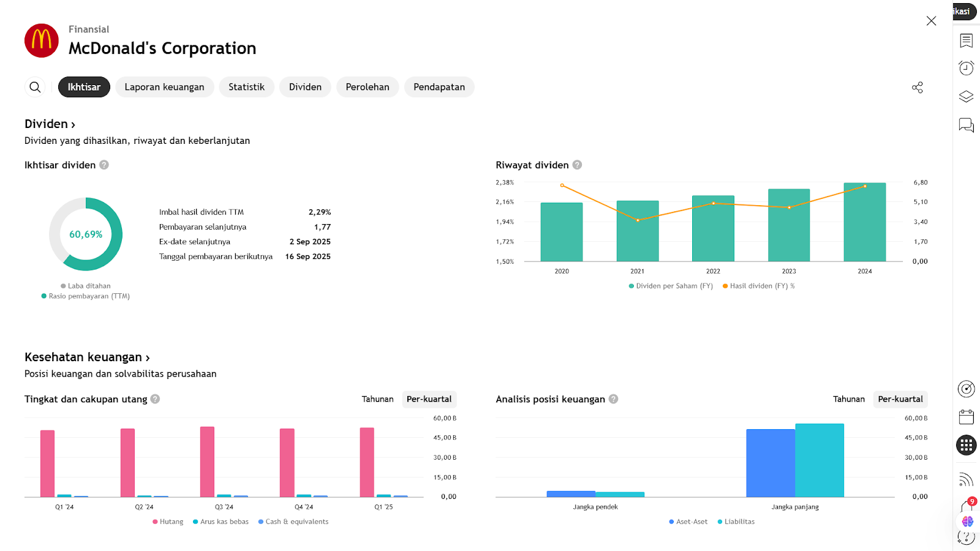Select Per-kuartal for Analisis posisi keuangan
The image size is (980, 551).
pos(900,399)
